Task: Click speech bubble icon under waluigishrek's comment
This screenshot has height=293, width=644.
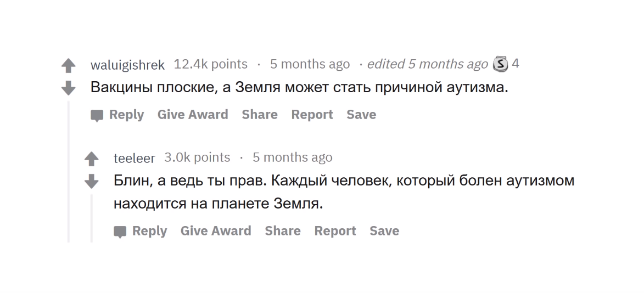Action: coord(97,115)
